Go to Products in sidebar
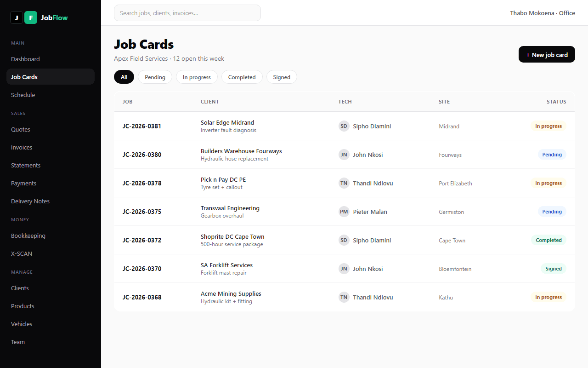Screen dimensions: 588x368 (x=51, y=306)
